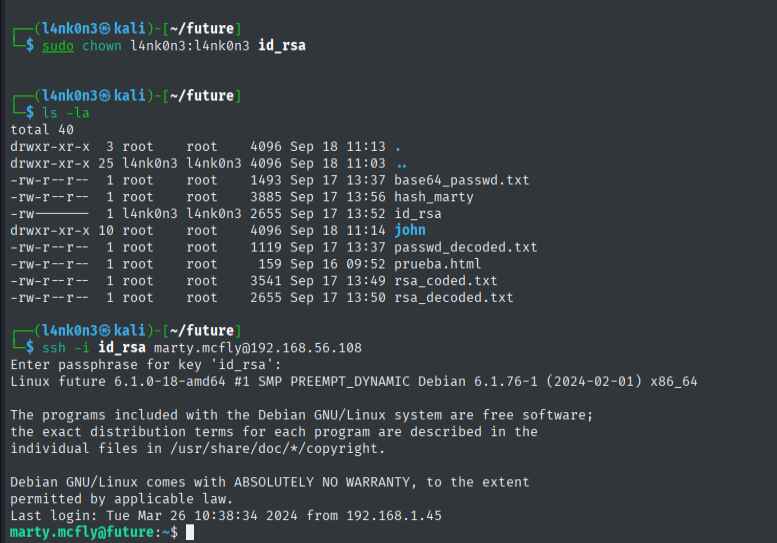The height and width of the screenshot is (543, 777).
Task: Click the cursor at the marty.mcfly@future prompt
Action: (x=191, y=533)
